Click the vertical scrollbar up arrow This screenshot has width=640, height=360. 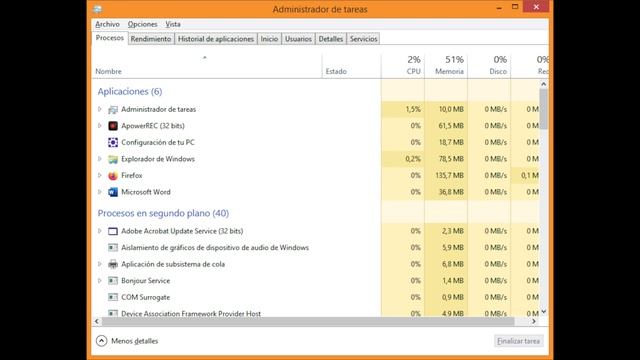point(543,84)
